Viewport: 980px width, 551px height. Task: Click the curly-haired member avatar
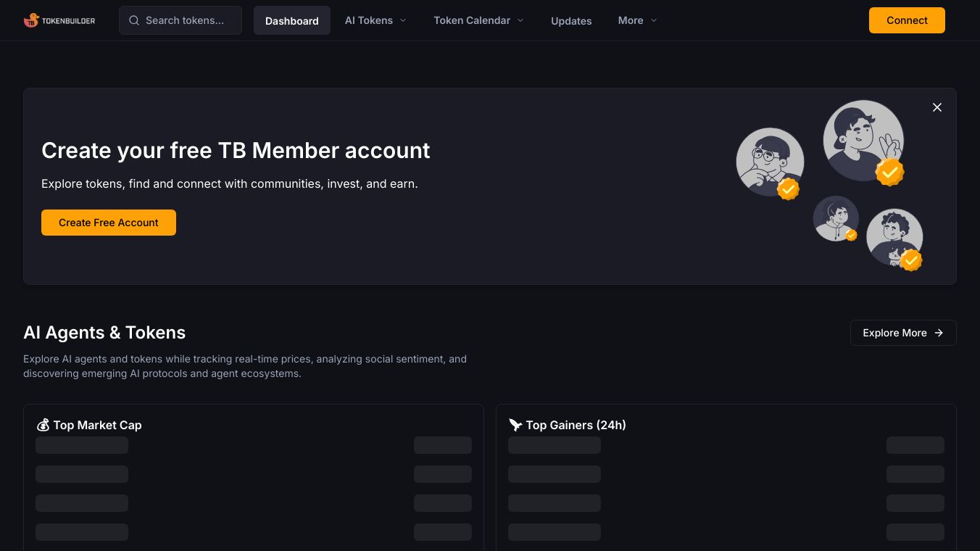click(x=894, y=237)
